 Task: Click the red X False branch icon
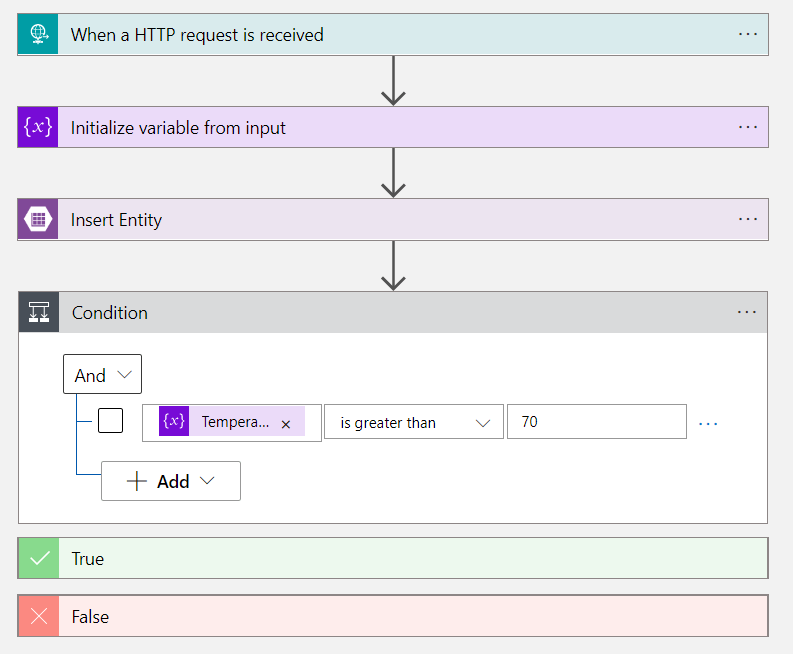(39, 617)
